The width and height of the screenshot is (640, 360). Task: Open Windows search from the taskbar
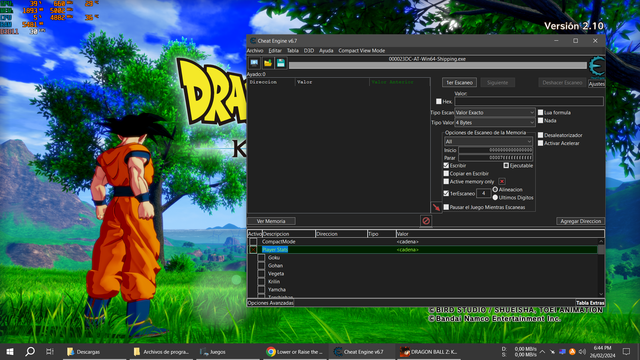pos(30,351)
